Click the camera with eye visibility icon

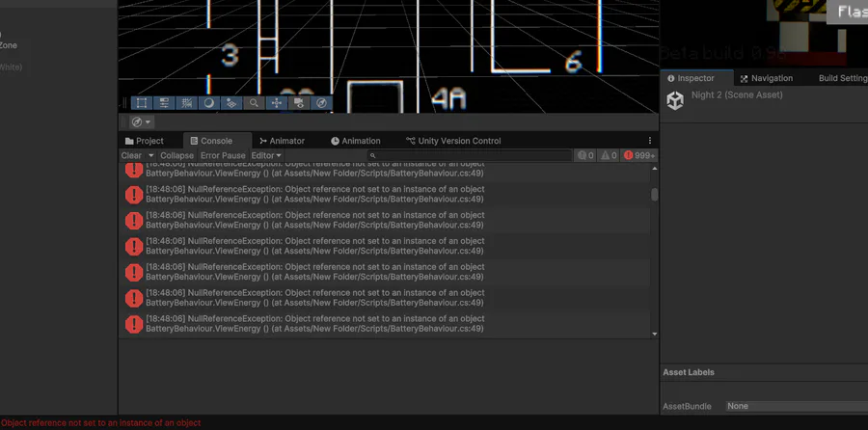(x=299, y=103)
